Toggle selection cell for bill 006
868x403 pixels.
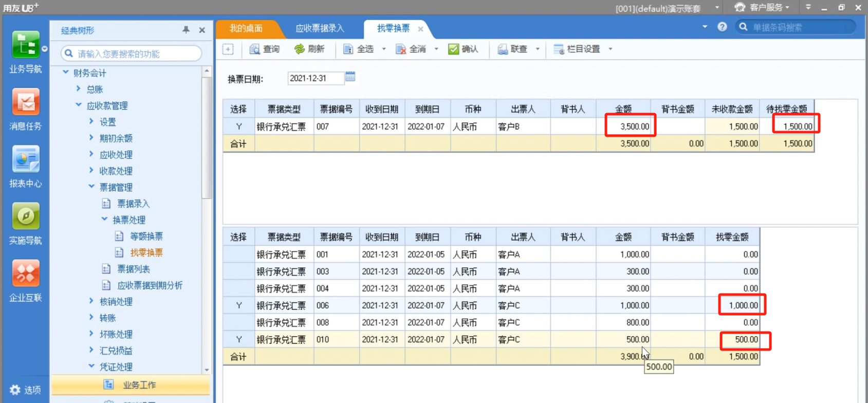[238, 305]
